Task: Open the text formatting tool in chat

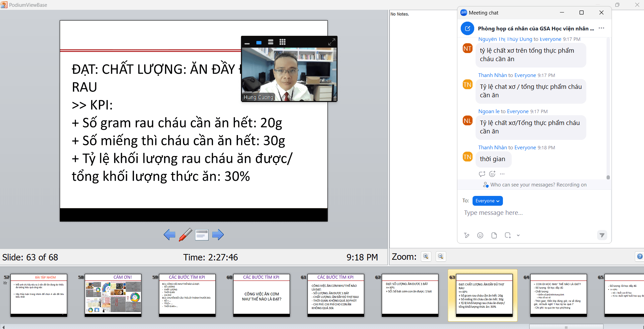Action: pyautogui.click(x=467, y=235)
